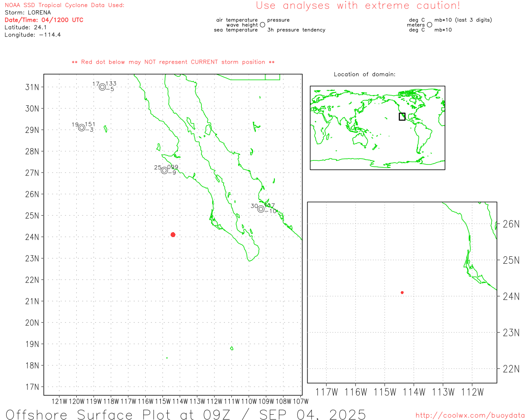Select the buoy station marker near 27N 115W
Viewport: 525px width, 420px height.
click(x=164, y=170)
